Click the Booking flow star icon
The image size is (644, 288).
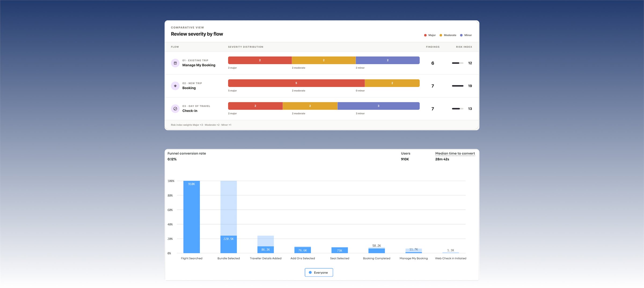(175, 86)
